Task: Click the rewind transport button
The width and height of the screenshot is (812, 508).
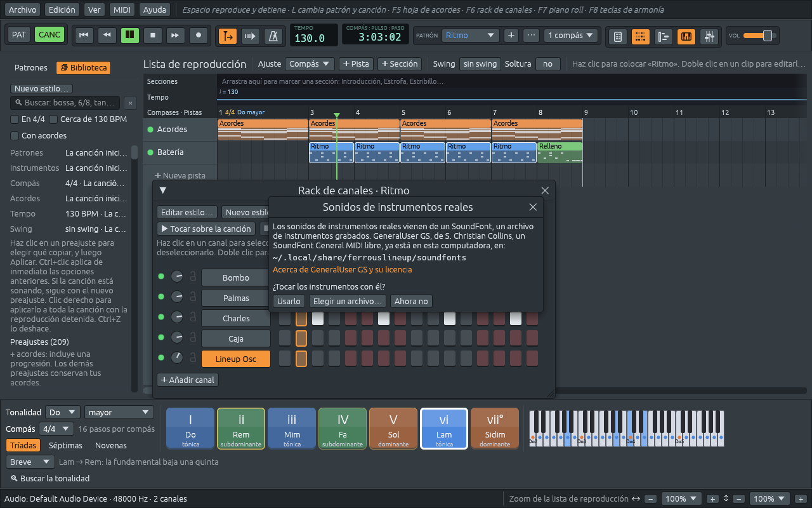Action: coord(107,36)
